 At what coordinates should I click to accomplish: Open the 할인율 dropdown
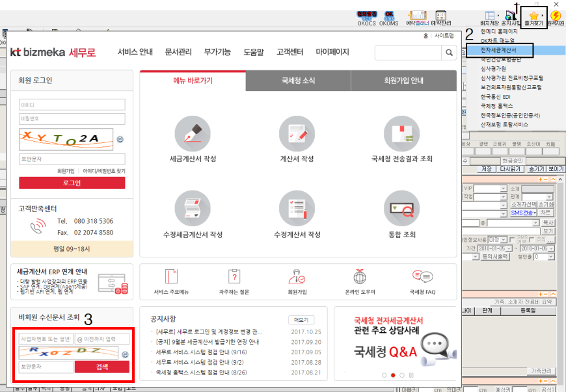click(x=551, y=257)
